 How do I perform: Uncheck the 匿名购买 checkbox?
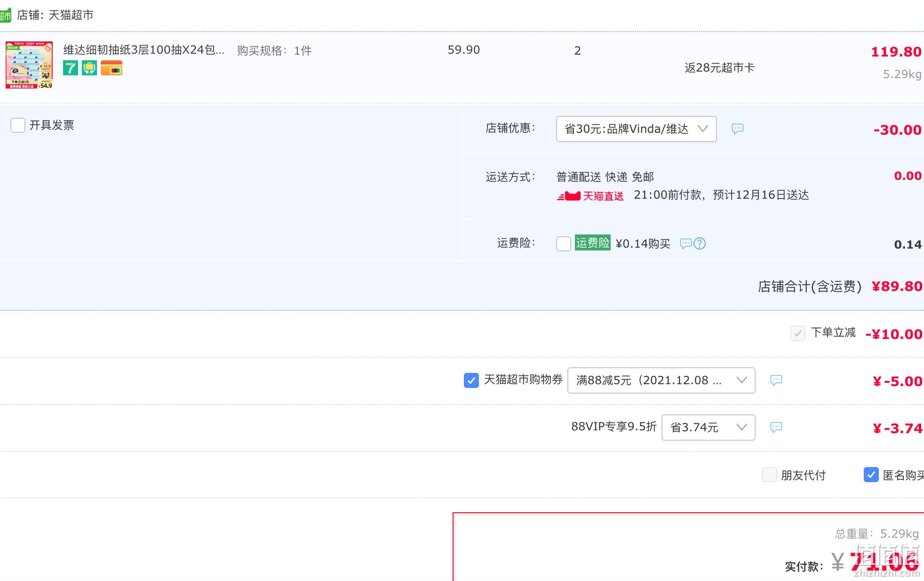871,475
